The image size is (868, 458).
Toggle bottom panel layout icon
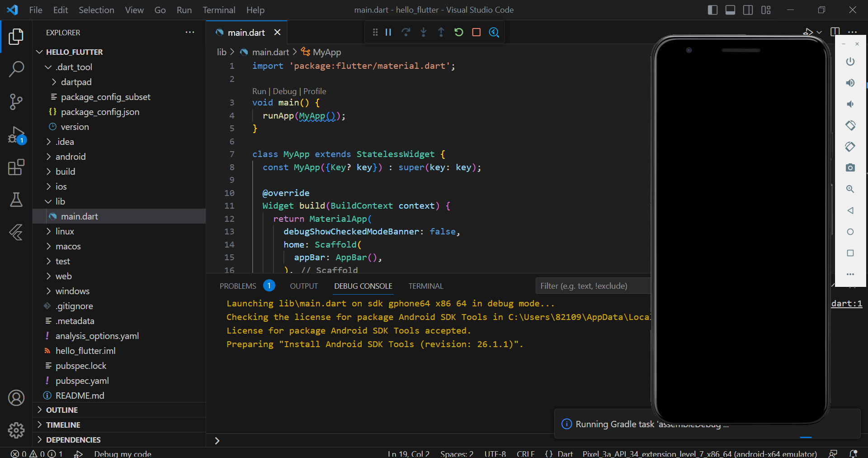point(730,10)
